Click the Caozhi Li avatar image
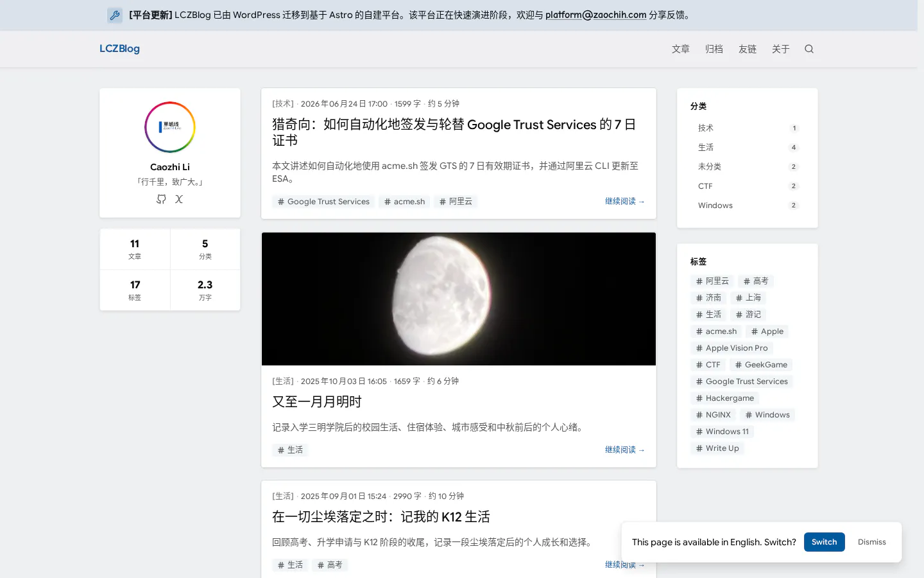 pos(170,127)
